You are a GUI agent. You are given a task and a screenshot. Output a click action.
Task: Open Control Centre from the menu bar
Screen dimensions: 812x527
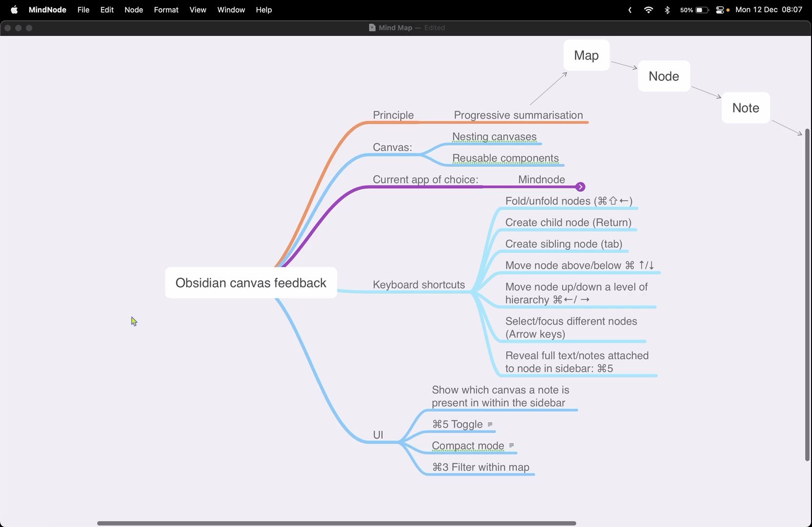point(720,10)
